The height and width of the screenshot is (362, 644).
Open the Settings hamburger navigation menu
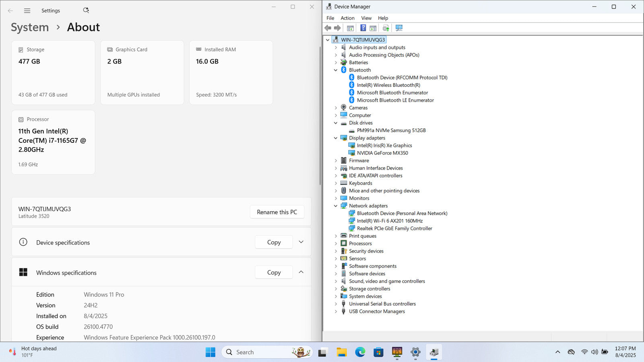(27, 11)
